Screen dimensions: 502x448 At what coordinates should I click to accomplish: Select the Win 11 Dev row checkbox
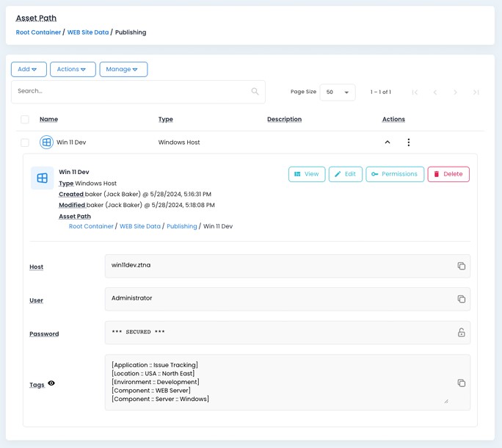tap(25, 142)
